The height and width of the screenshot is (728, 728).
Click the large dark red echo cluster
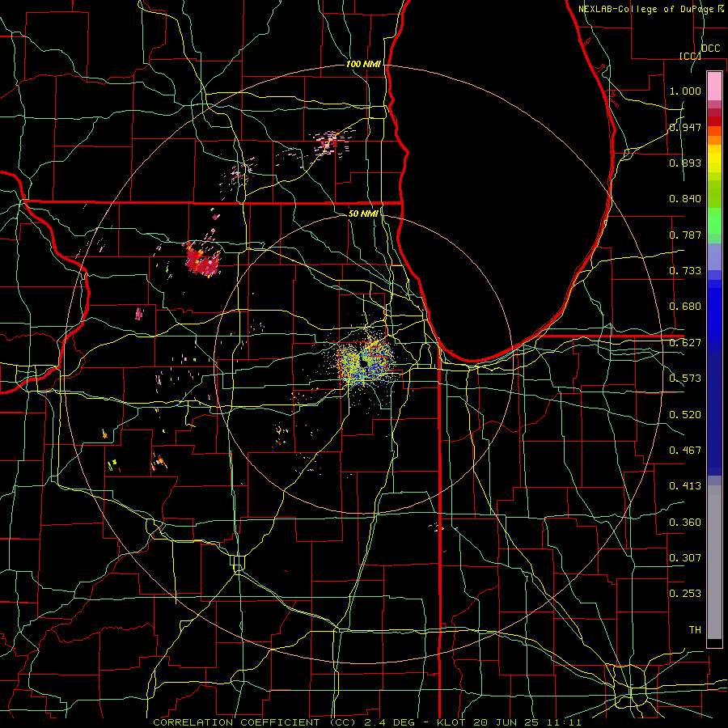tap(203, 261)
